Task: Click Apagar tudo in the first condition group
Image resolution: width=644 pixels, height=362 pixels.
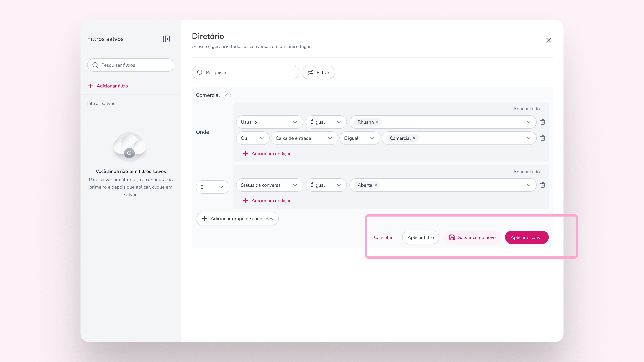Action: tap(526, 109)
